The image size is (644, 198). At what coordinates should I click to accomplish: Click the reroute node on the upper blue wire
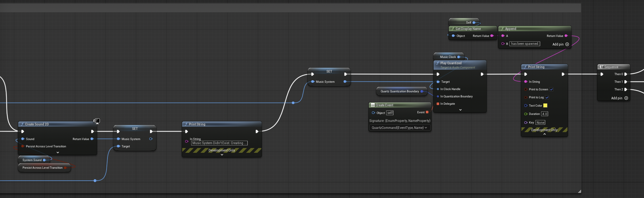(293, 103)
